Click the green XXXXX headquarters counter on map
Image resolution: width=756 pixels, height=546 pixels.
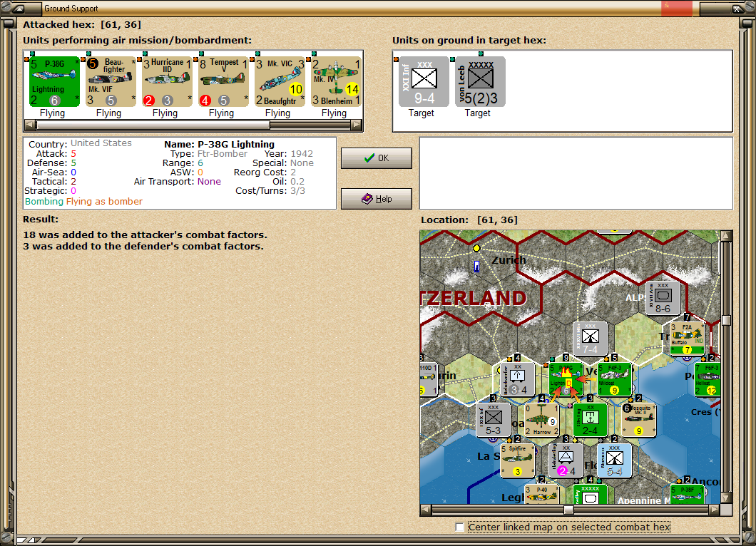[590, 495]
